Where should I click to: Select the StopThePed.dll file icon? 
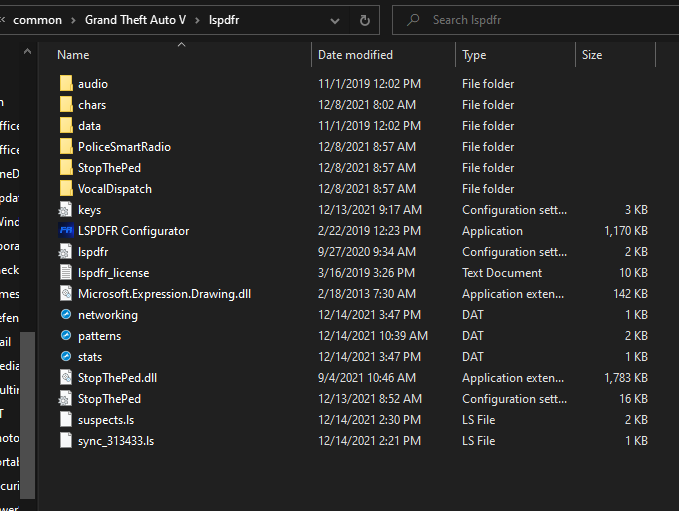66,378
